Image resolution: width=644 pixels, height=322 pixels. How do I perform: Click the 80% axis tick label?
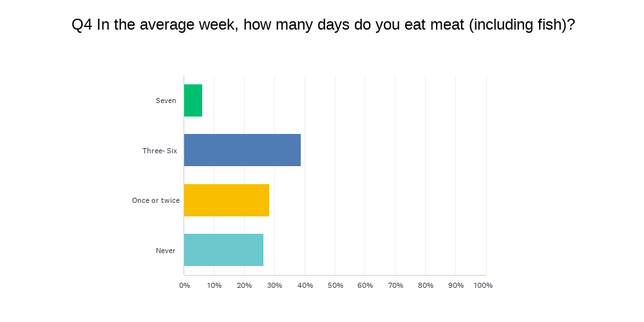pos(426,285)
